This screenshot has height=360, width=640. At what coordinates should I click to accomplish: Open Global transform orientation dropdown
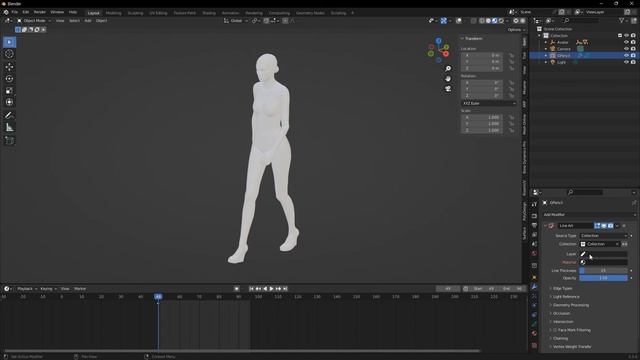click(236, 20)
